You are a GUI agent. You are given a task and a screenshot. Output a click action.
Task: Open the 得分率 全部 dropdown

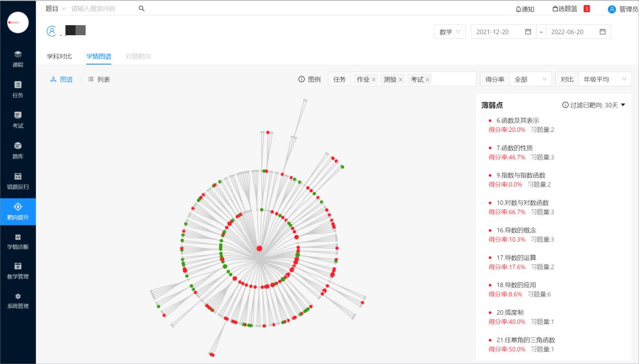pyautogui.click(x=531, y=80)
